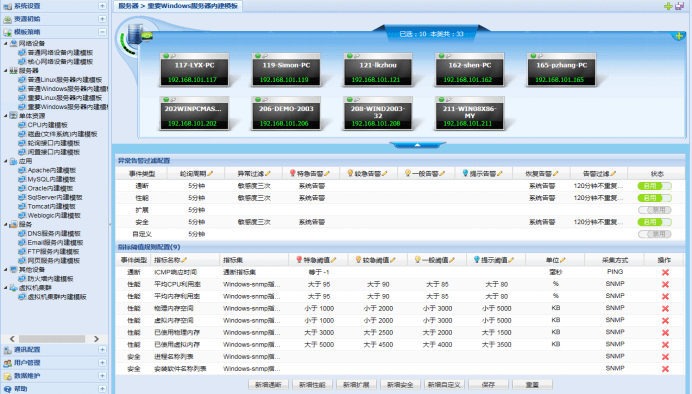Expand the 资源初始 sidebar section
692x394 pixels.
point(102,19)
